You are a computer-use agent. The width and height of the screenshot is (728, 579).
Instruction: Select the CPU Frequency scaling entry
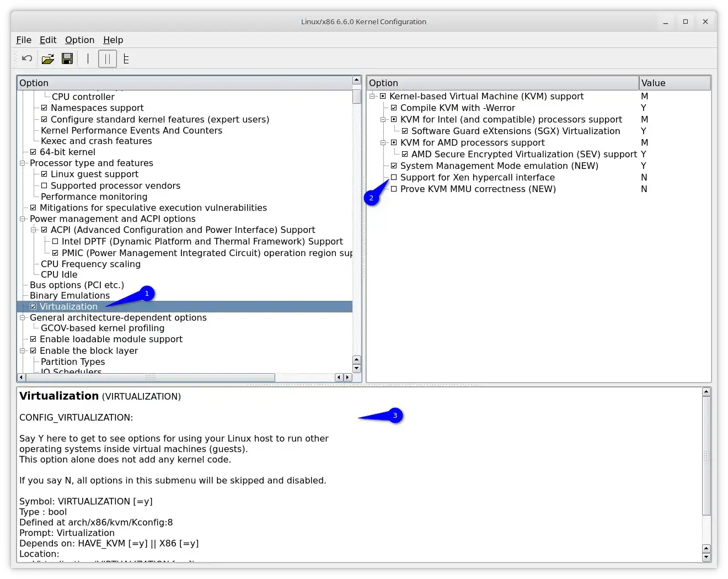pyautogui.click(x=90, y=264)
